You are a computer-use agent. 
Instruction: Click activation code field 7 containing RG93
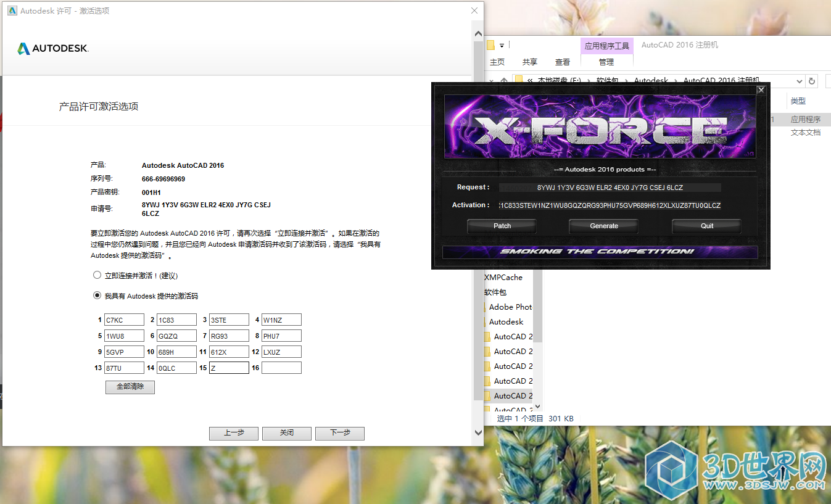coord(229,336)
